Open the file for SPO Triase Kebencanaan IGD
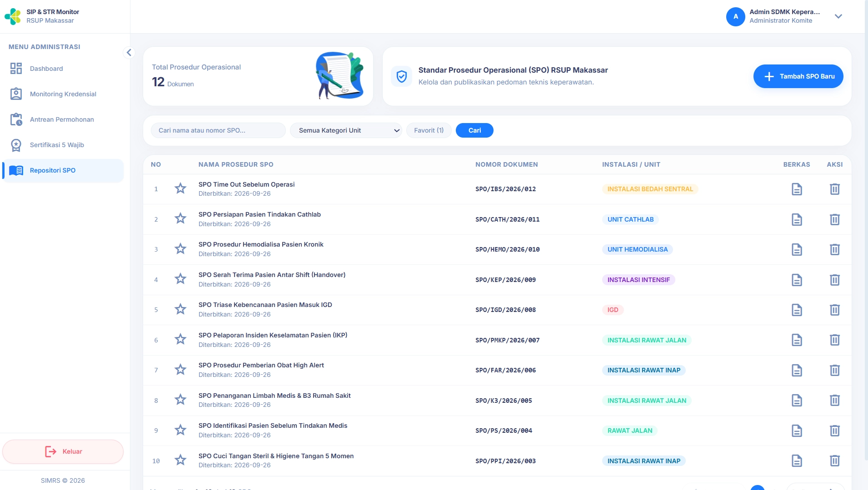 point(797,310)
